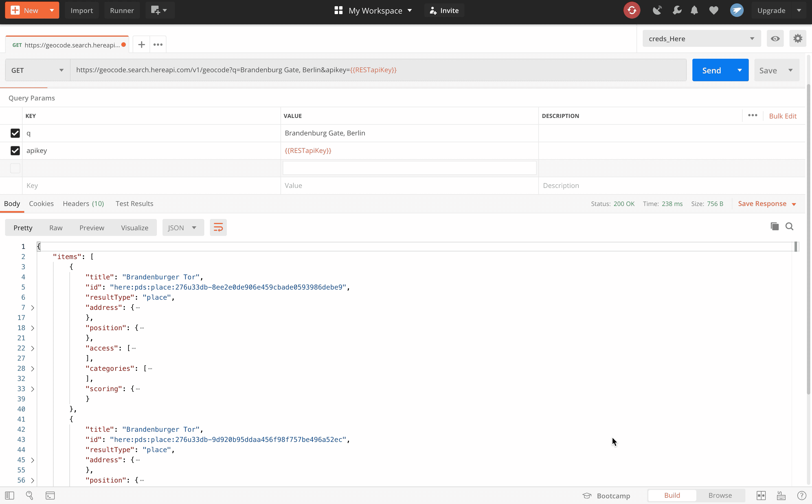
Task: Open JSON format dropdown
Action: [183, 228]
